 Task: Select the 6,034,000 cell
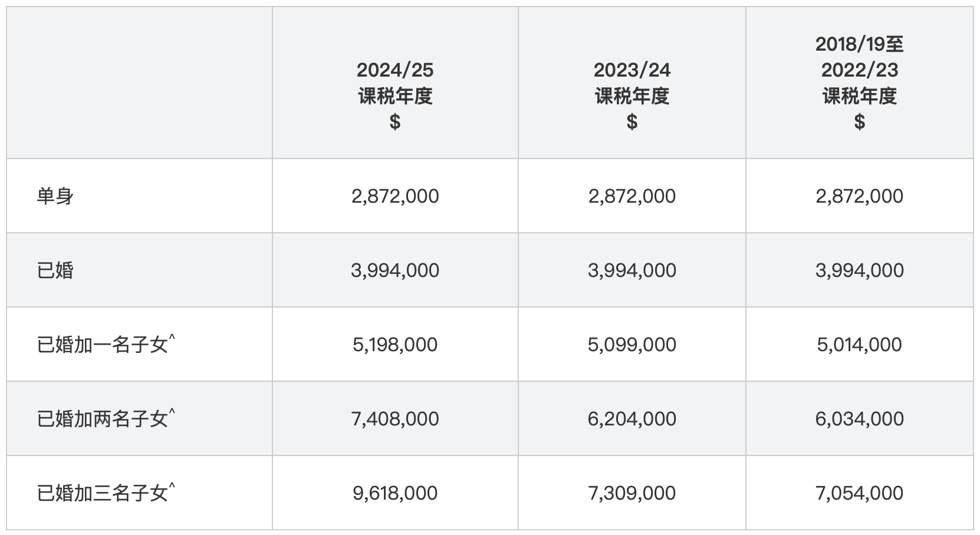[x=860, y=418]
